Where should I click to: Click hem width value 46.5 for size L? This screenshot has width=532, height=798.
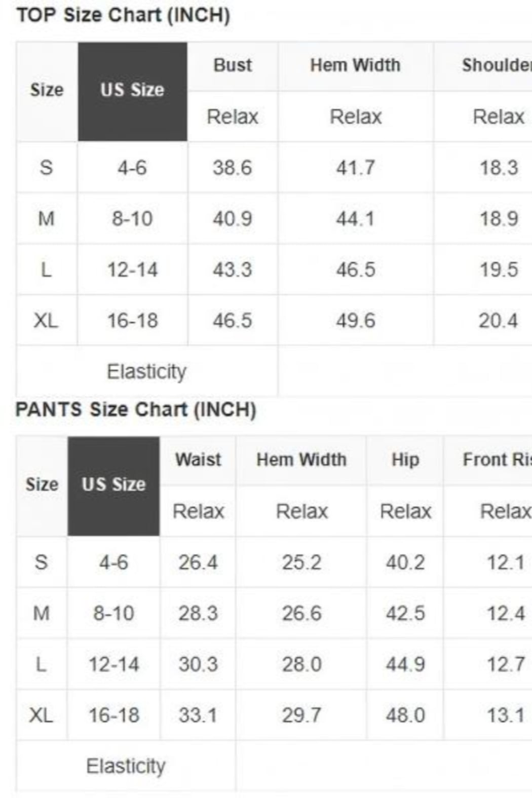[356, 270]
